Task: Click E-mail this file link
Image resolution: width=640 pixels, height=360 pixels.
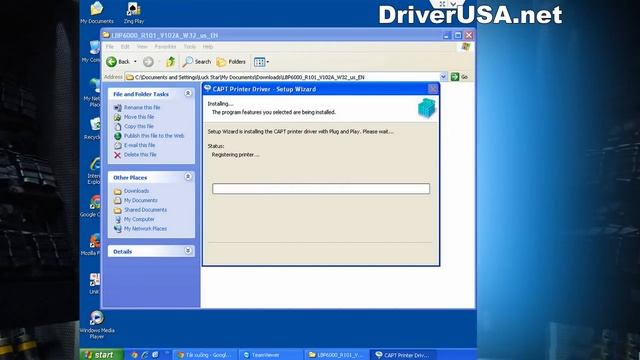Action: pyautogui.click(x=140, y=145)
